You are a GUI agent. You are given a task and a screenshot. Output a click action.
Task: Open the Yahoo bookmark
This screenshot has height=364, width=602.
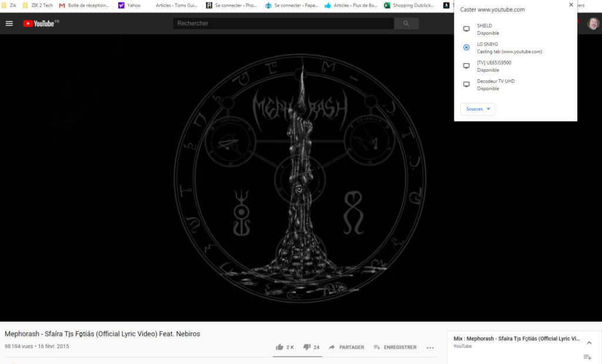[x=129, y=5]
